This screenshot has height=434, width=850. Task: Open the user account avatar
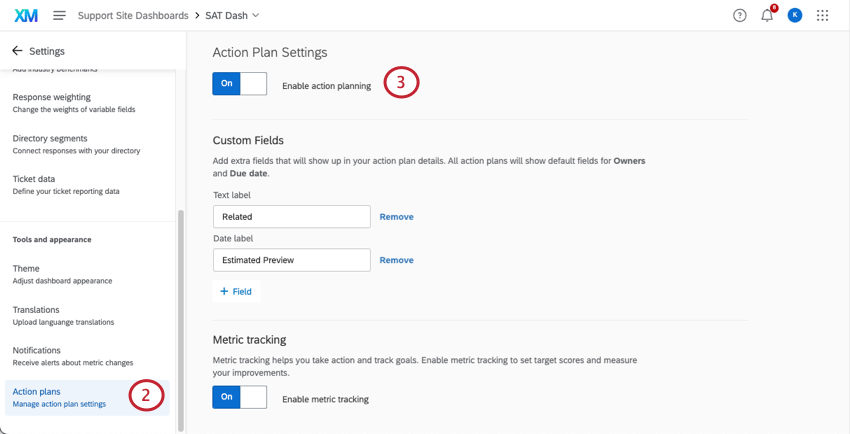point(794,15)
